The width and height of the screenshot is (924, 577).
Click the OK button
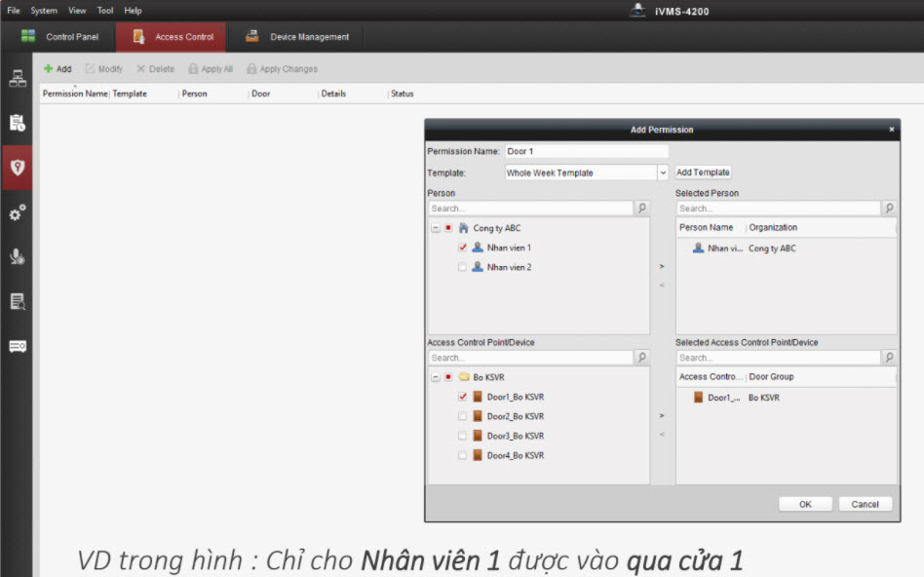click(x=804, y=504)
